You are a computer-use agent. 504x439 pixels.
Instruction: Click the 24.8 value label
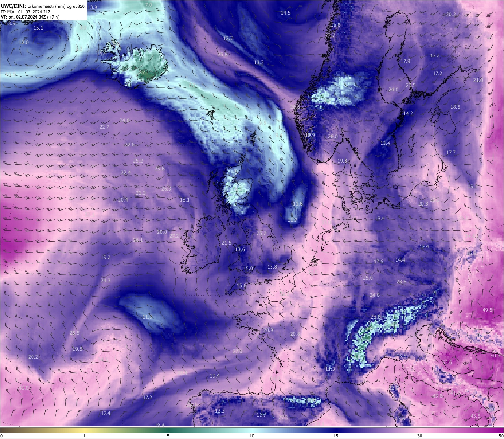124,120
